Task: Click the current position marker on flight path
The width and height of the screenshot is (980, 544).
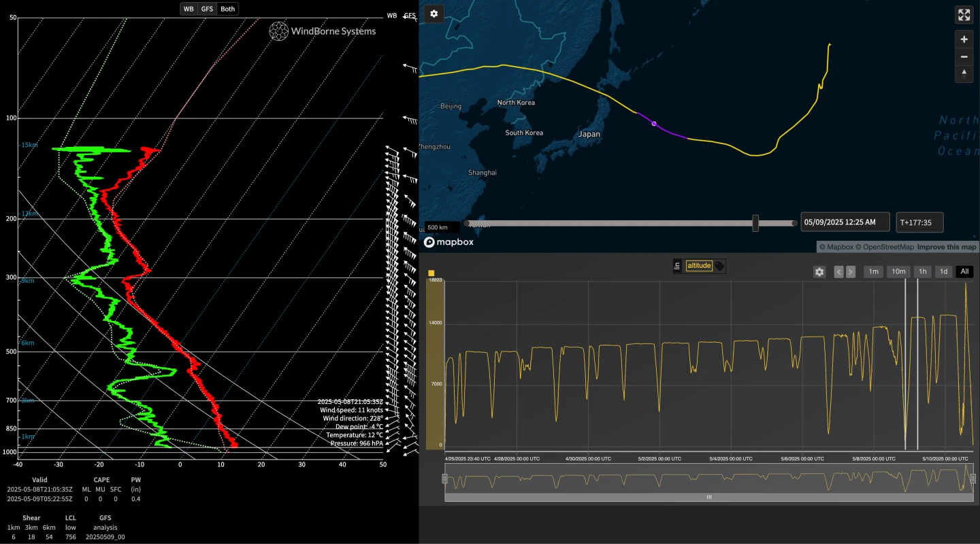Action: click(x=654, y=124)
